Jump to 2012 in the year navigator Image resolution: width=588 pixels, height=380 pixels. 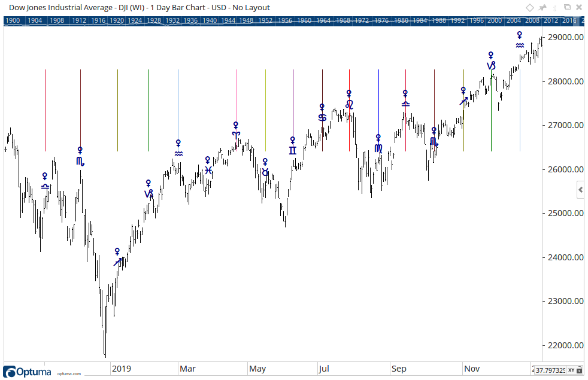click(551, 20)
